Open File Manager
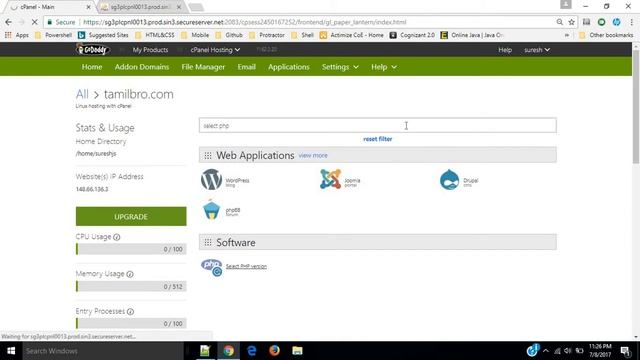This screenshot has height=360, width=640. pyautogui.click(x=203, y=67)
